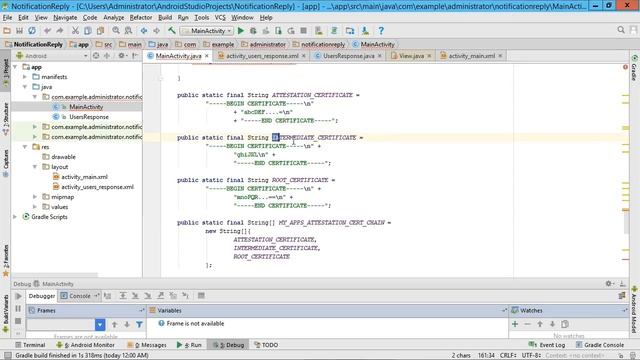This screenshot has height=360, width=640.
Task: Expand the manifests folder
Action: click(25, 77)
